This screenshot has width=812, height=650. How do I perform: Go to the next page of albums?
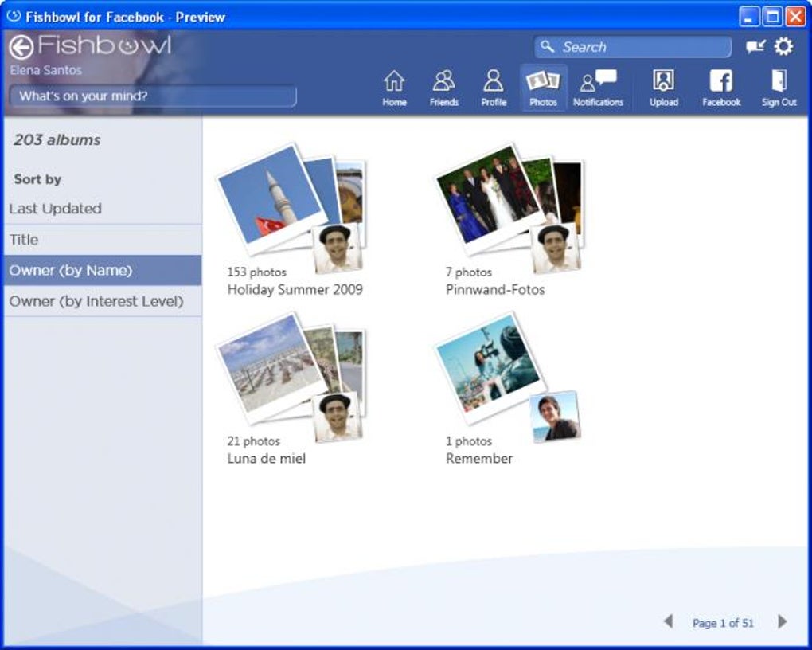[x=782, y=621]
